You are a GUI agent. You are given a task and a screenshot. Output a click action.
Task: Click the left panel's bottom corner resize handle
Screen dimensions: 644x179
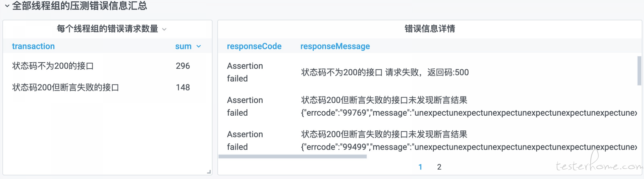[209, 172]
